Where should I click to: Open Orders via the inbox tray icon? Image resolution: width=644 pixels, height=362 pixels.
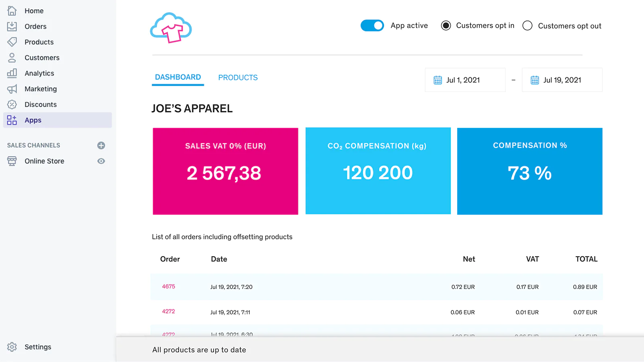[12, 27]
